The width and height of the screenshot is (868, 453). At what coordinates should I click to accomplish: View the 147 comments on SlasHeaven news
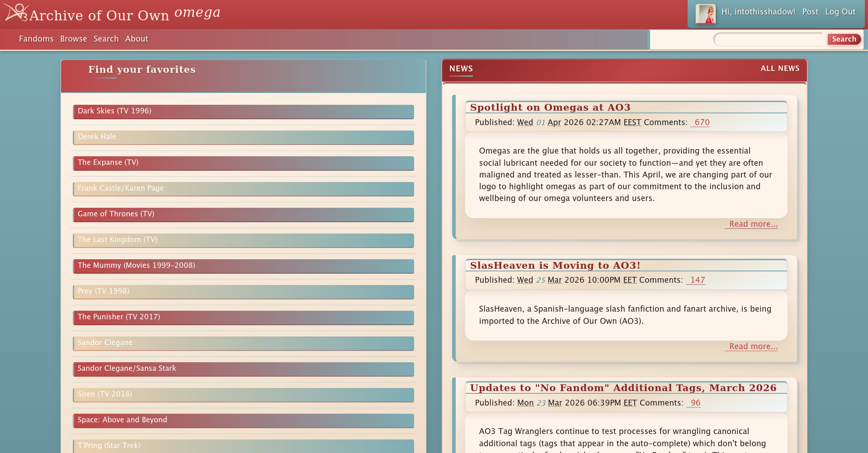coord(695,280)
